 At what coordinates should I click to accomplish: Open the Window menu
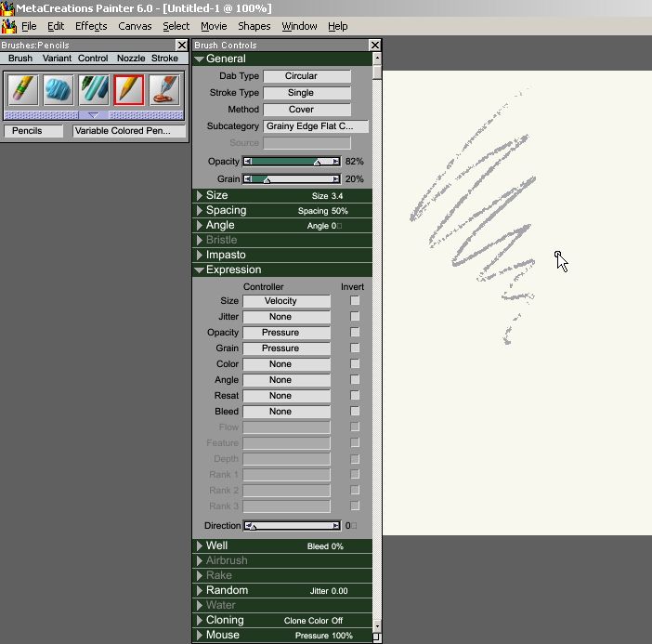pos(299,26)
